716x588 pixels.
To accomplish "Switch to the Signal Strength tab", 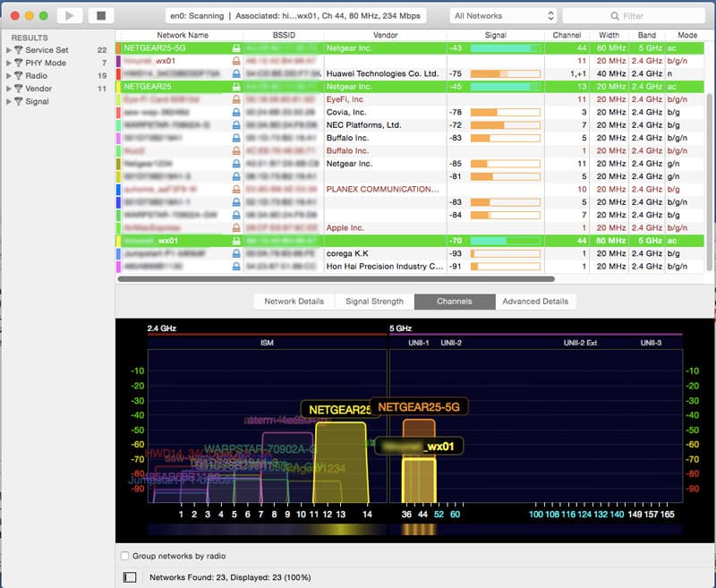I will [374, 302].
